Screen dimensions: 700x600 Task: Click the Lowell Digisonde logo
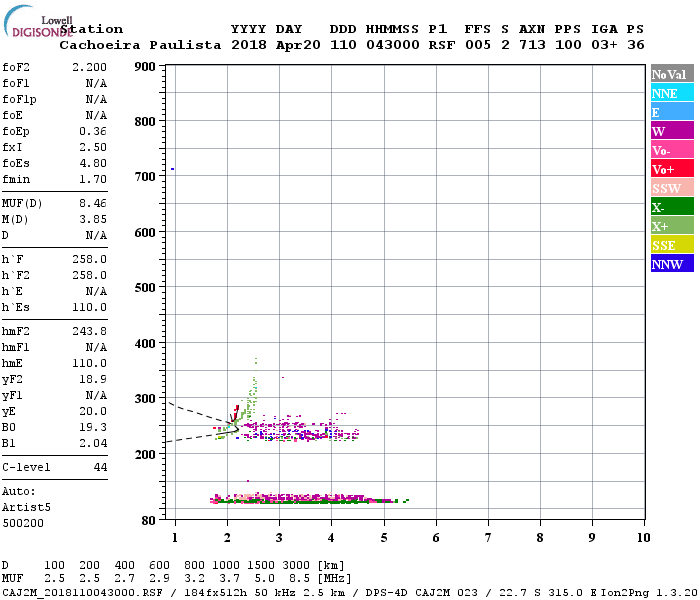click(x=38, y=21)
